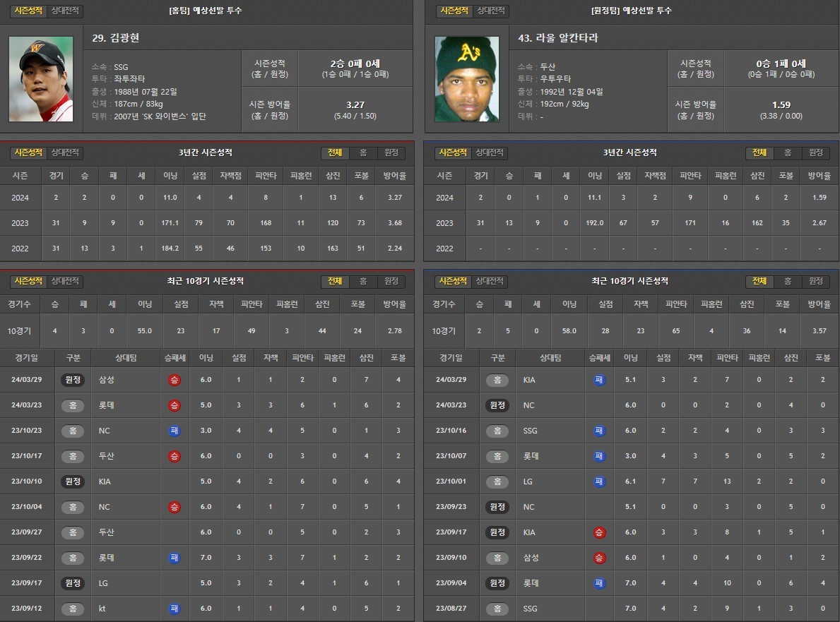The width and height of the screenshot is (840, 622).
Task: Click 홈 badge in 24/03/23 롯데 row
Action: point(73,406)
